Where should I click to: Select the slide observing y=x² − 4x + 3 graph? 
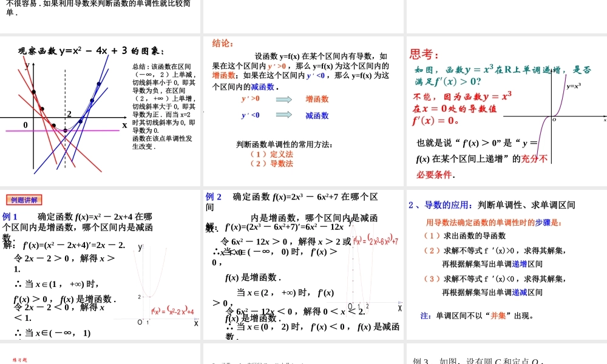pyautogui.click(x=100, y=111)
